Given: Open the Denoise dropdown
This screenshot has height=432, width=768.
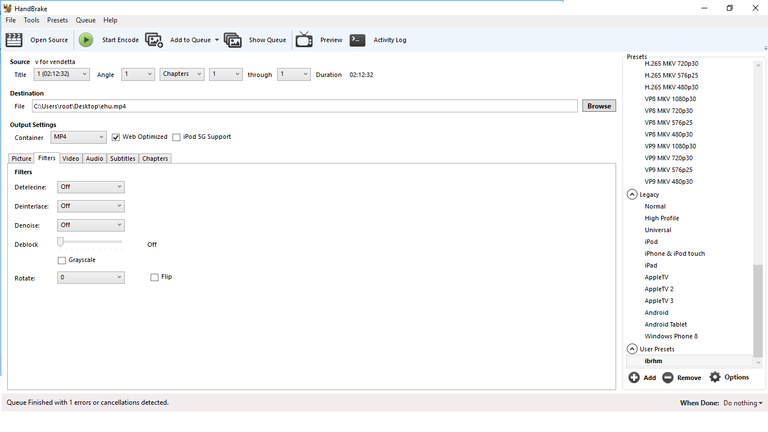Looking at the screenshot, I should [x=91, y=225].
